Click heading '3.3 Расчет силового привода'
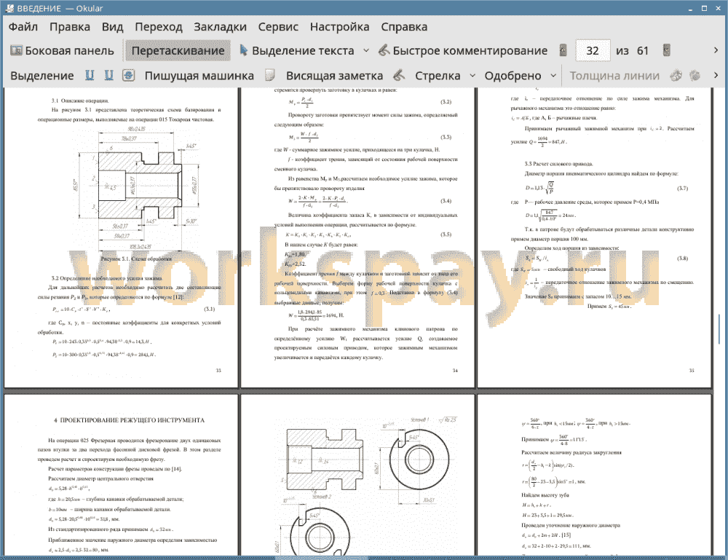 [x=558, y=164]
